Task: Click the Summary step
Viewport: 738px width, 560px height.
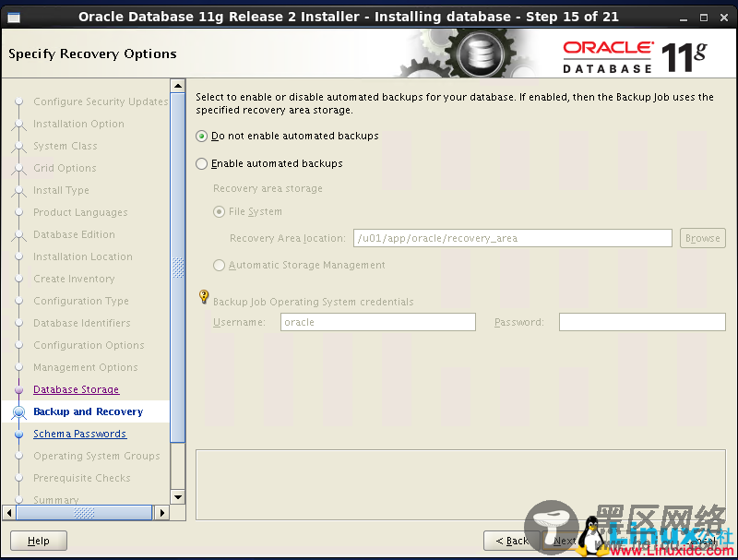Action: point(56,500)
